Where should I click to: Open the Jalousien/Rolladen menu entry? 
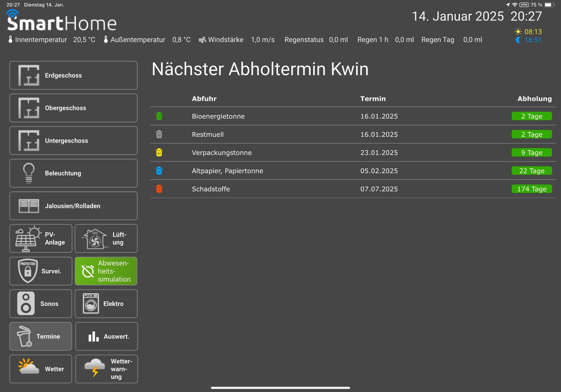point(73,206)
